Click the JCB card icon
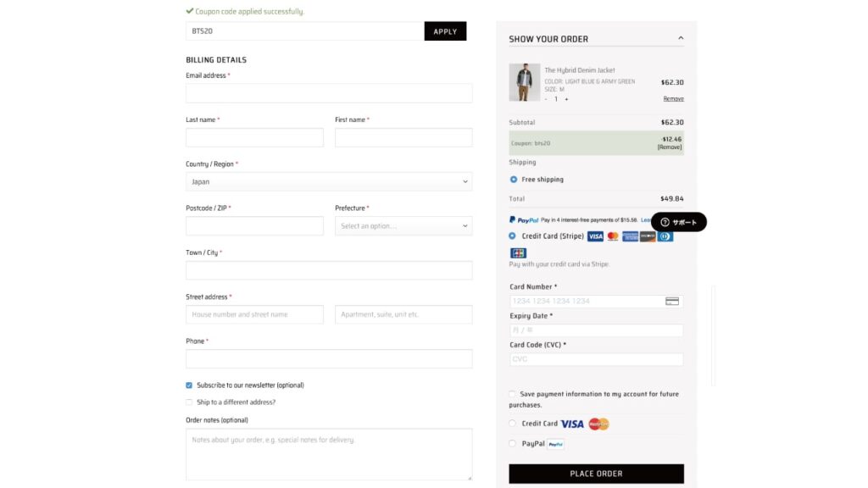 click(x=518, y=252)
